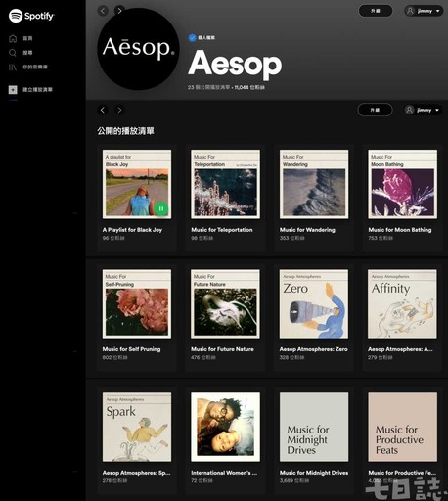The width and height of the screenshot is (448, 501).
Task: Open the Music for Productive Feats cover
Action: pos(403,427)
